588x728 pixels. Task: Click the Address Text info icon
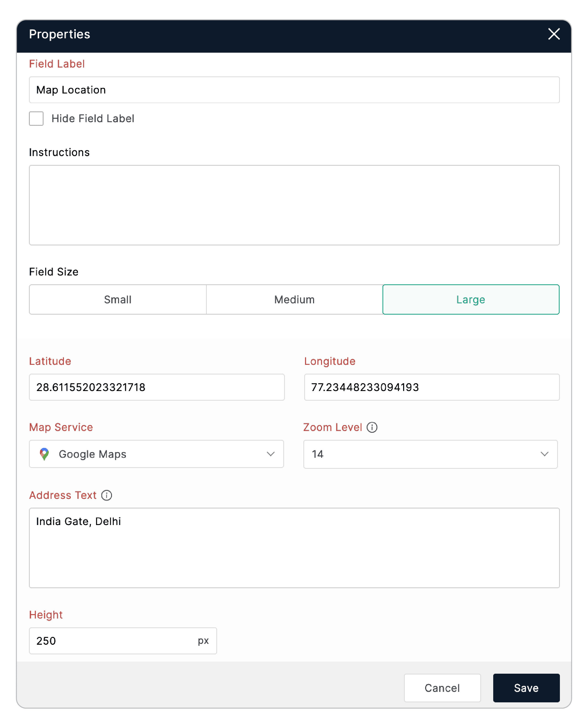coord(107,495)
